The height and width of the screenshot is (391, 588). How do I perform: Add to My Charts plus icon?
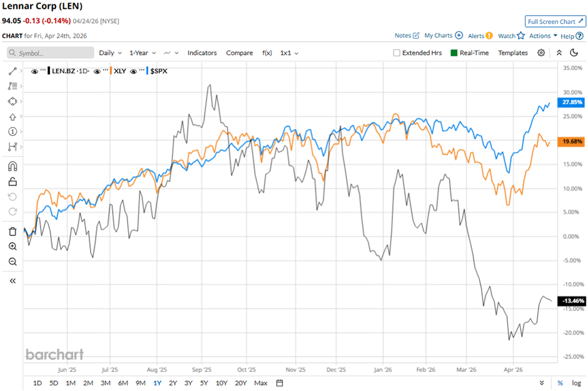pyautogui.click(x=459, y=35)
